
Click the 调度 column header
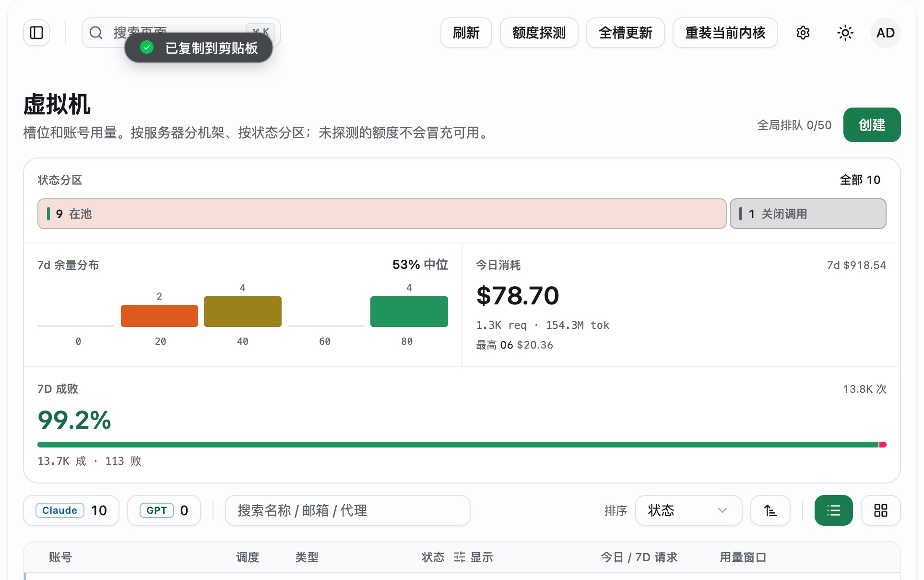coord(248,557)
